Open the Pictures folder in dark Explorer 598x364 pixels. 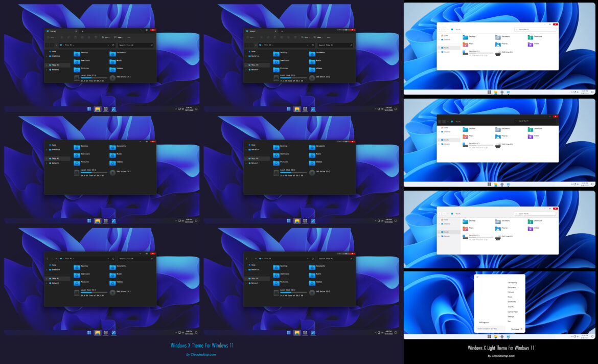coord(77,70)
